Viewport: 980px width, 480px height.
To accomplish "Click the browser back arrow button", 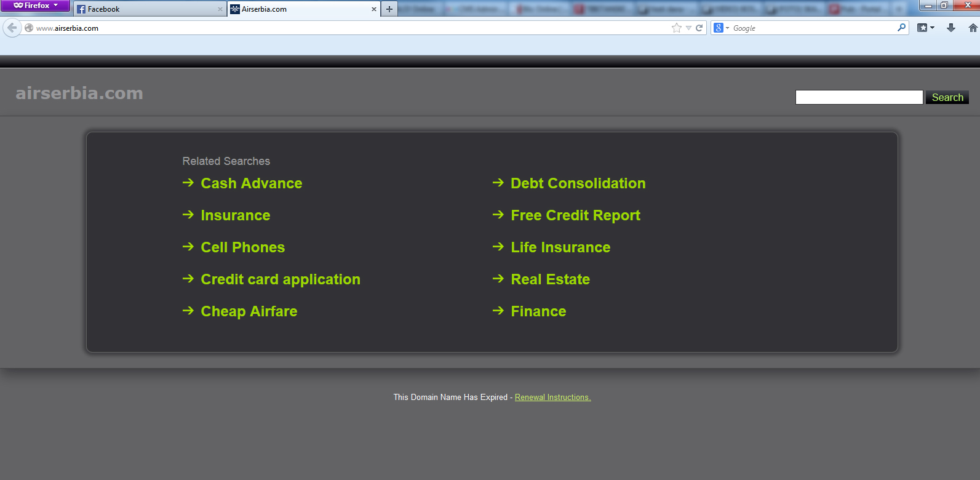I will 12,28.
